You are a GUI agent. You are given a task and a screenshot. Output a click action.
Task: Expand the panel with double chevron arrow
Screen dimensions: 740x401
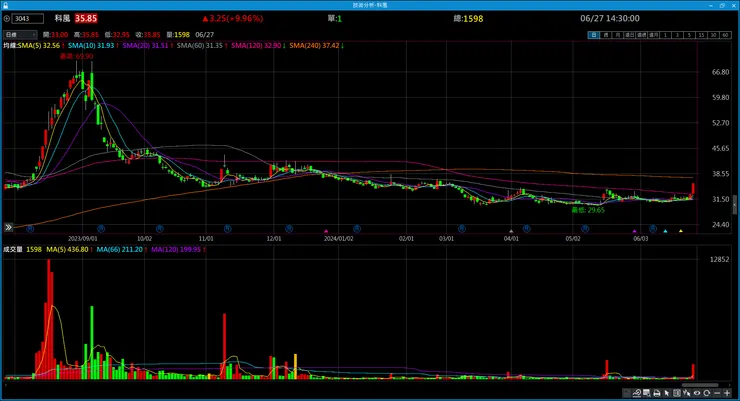pos(8,227)
